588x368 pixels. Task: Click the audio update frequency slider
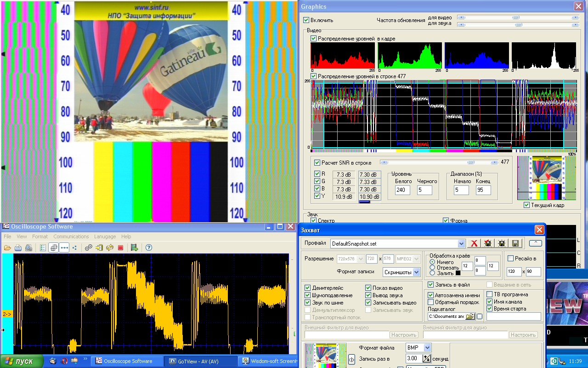coord(518,25)
